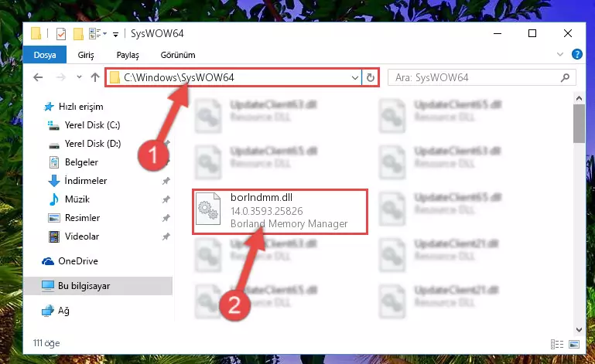Minimize the SysWOW64 window

498,33
